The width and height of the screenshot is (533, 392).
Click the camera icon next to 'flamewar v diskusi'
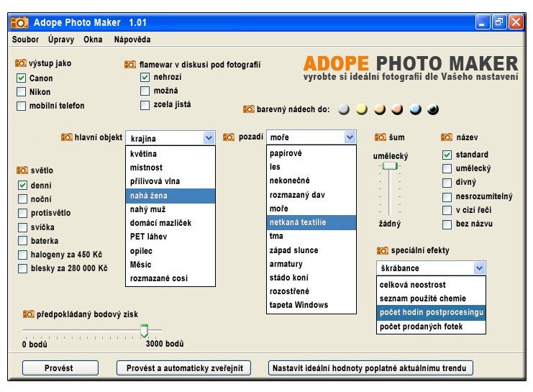click(130, 63)
